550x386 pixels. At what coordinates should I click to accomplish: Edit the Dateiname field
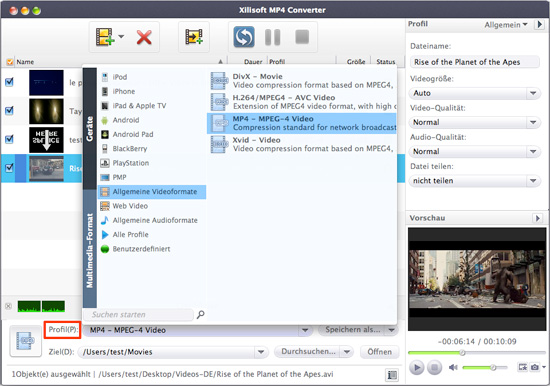pos(474,62)
